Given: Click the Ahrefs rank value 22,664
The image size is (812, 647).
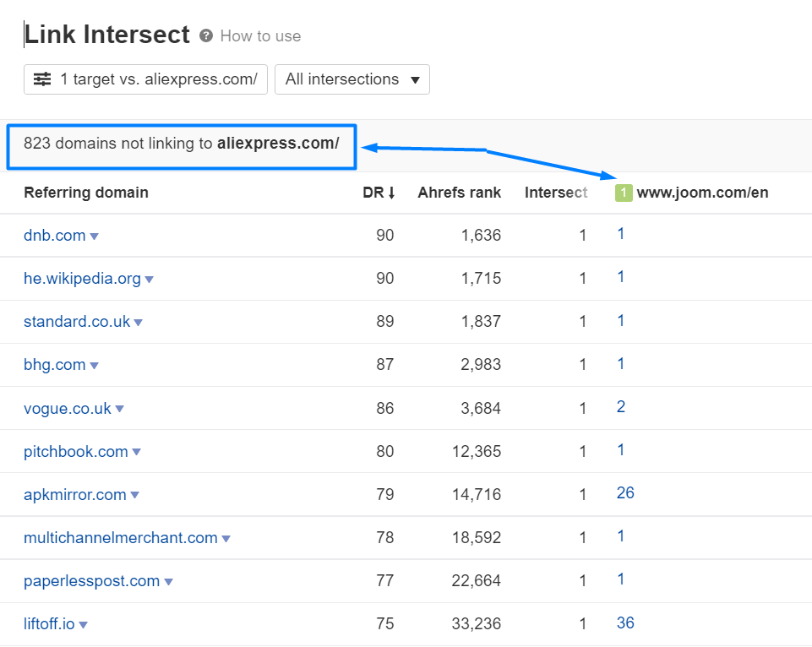Looking at the screenshot, I should [477, 581].
